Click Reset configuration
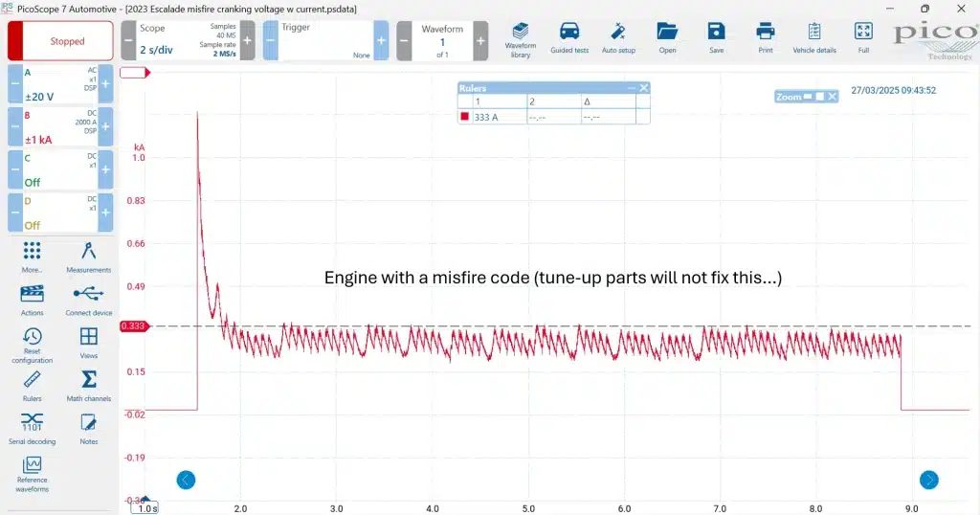 [32, 345]
